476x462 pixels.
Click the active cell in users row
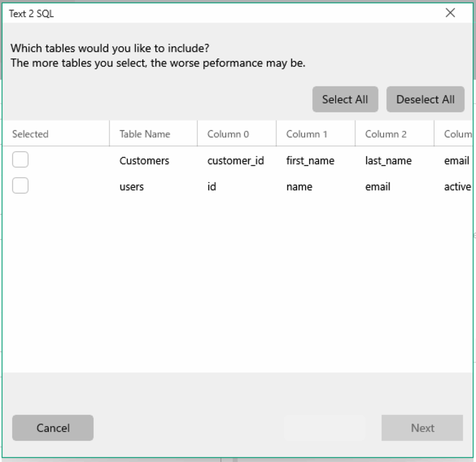(457, 187)
